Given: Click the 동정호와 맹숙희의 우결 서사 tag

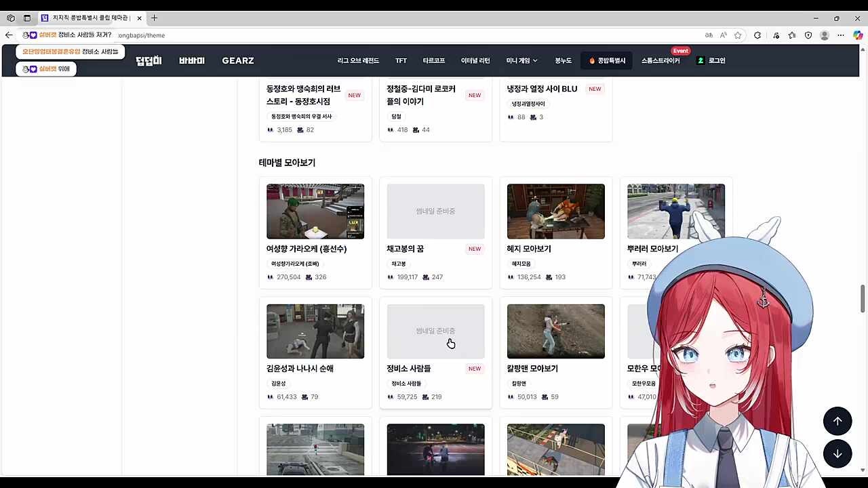Looking at the screenshot, I should coord(302,117).
